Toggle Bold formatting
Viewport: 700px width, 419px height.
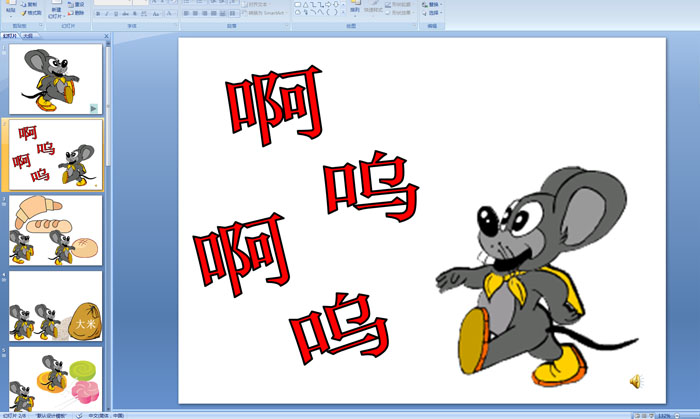point(98,14)
